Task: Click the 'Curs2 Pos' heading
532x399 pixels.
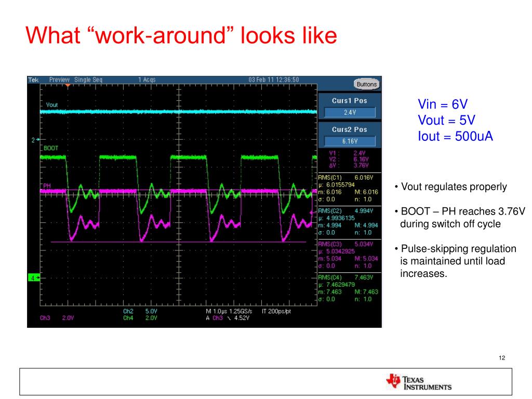Action: 350,129
